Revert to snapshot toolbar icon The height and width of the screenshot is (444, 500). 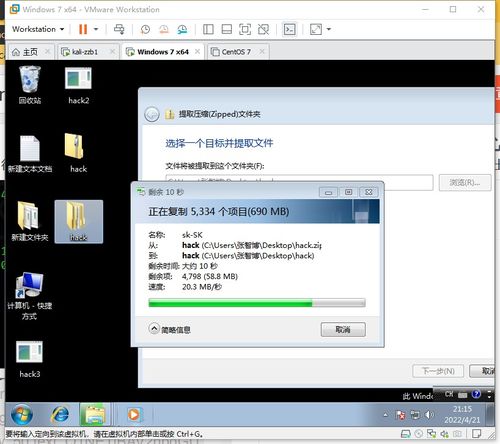coord(164,29)
